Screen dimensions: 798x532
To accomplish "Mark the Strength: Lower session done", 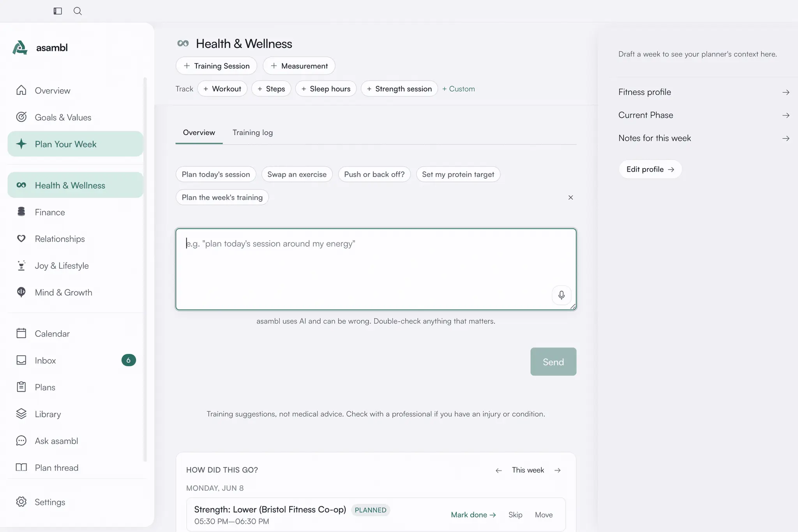I will (473, 515).
